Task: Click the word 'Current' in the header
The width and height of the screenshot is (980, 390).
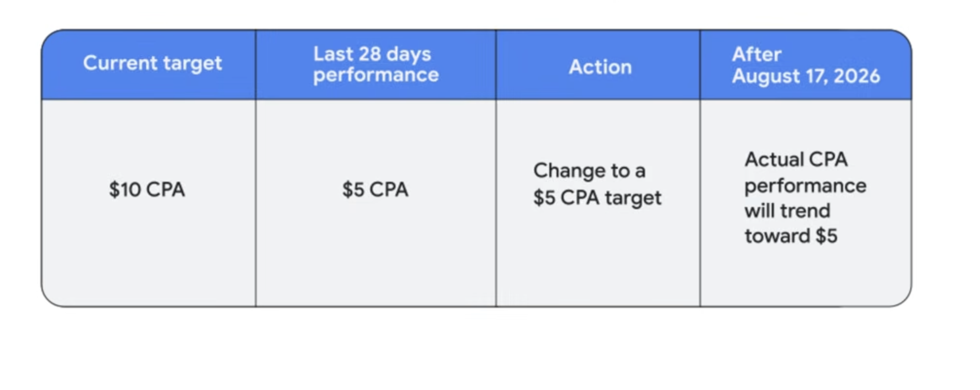Action: click(x=120, y=63)
